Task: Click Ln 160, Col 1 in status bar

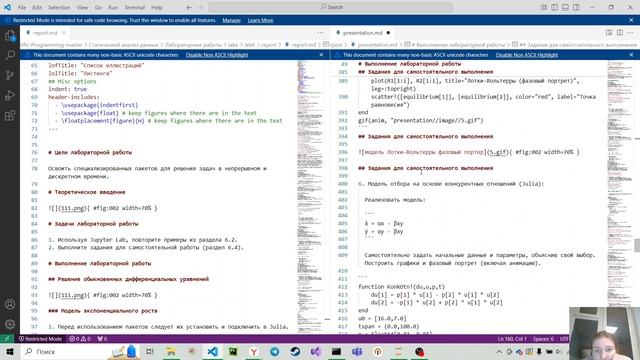Action: coord(512,339)
